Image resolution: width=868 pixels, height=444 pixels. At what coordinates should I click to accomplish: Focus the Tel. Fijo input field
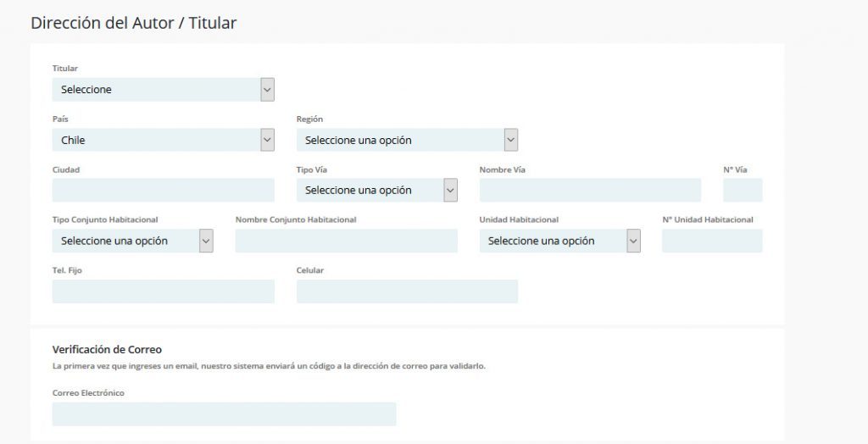click(x=164, y=291)
